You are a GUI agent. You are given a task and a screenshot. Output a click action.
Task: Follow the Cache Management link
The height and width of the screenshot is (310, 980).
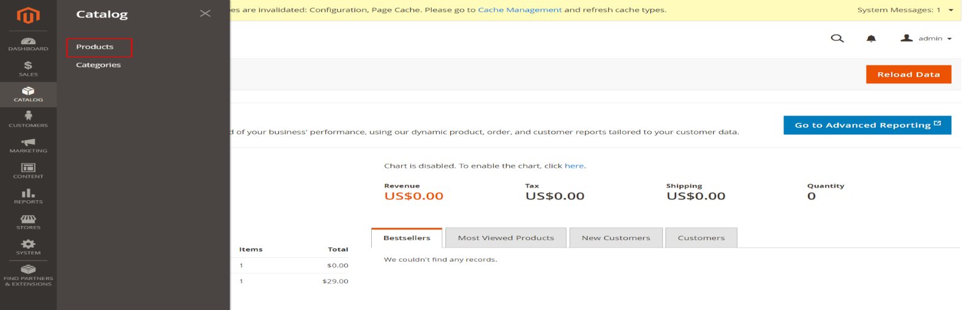coord(519,10)
